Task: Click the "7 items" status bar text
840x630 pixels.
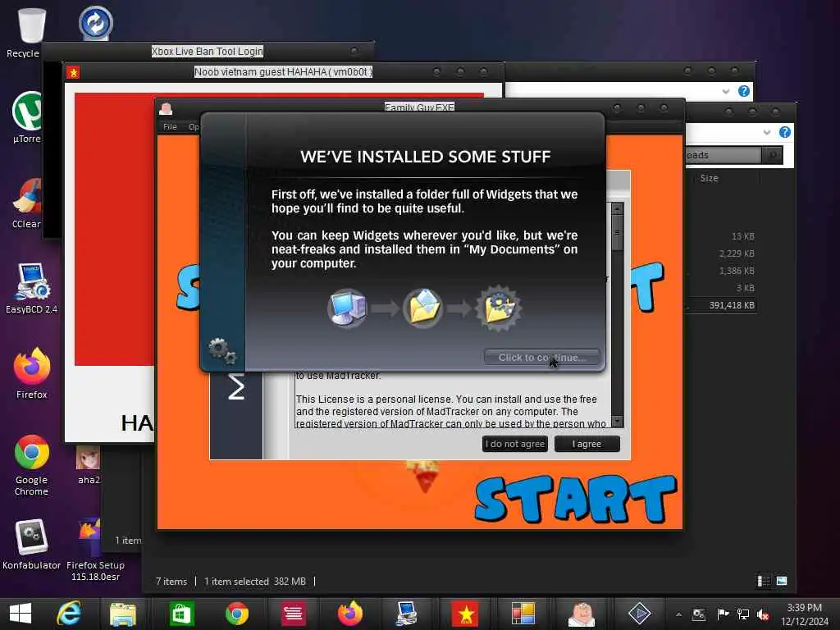Action: coord(171,582)
